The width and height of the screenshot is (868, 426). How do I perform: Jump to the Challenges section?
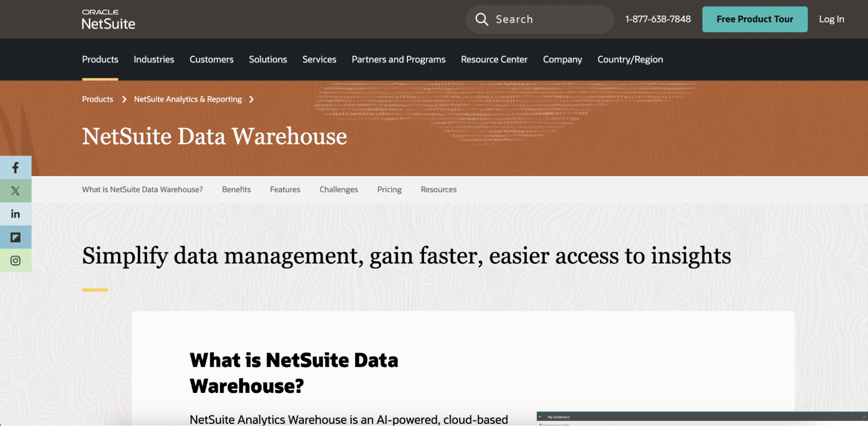coord(339,190)
